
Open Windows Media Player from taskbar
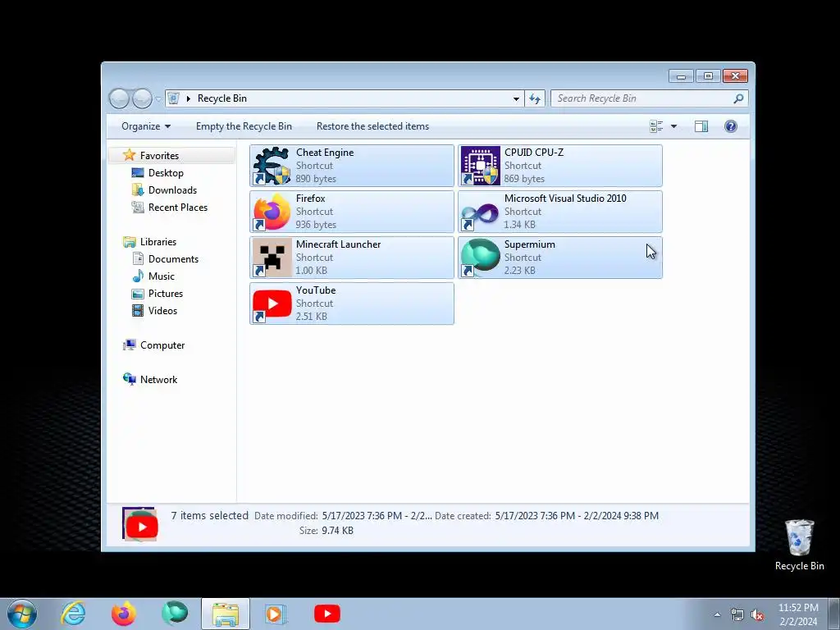click(276, 614)
